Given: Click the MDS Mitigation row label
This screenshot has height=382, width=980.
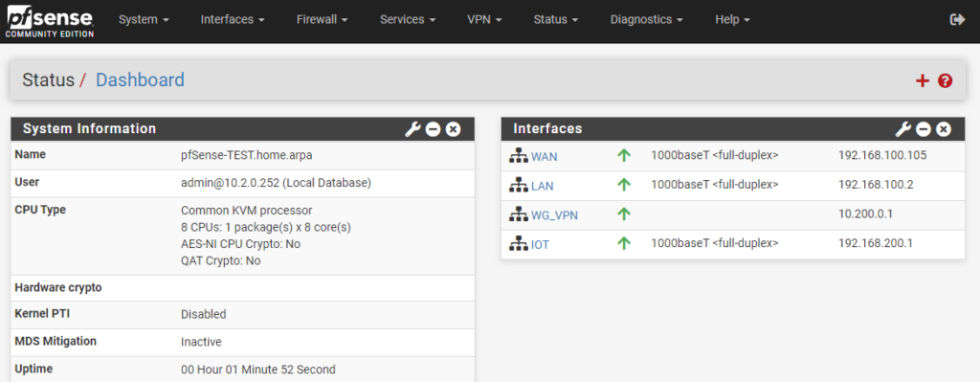Looking at the screenshot, I should [56, 342].
